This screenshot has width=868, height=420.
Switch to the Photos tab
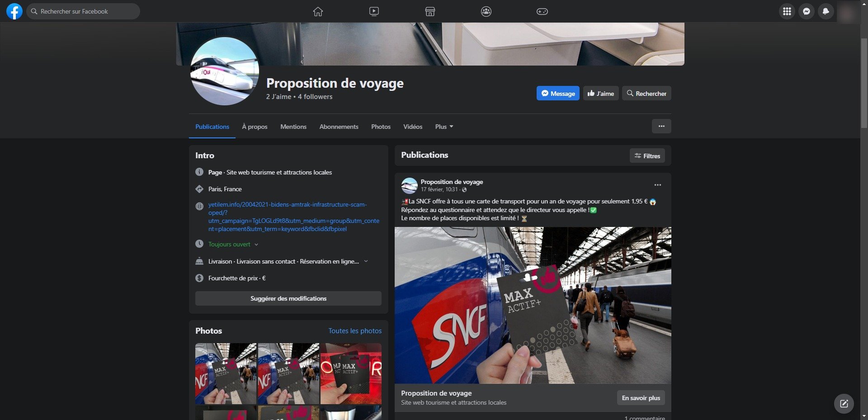click(x=381, y=127)
